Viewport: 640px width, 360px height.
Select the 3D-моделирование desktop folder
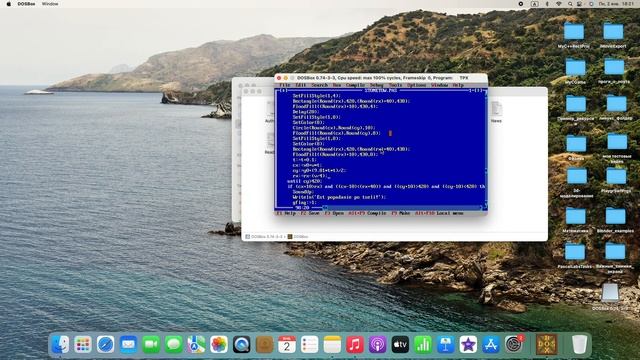(577, 177)
